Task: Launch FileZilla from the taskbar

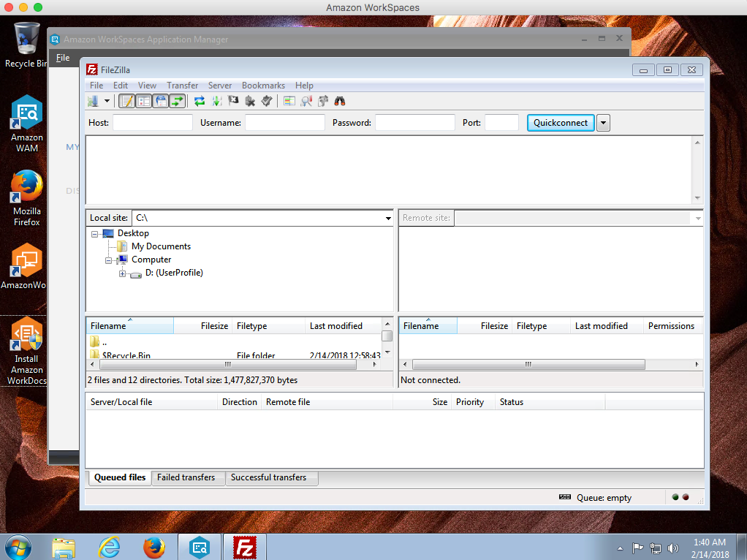Action: coord(244,547)
